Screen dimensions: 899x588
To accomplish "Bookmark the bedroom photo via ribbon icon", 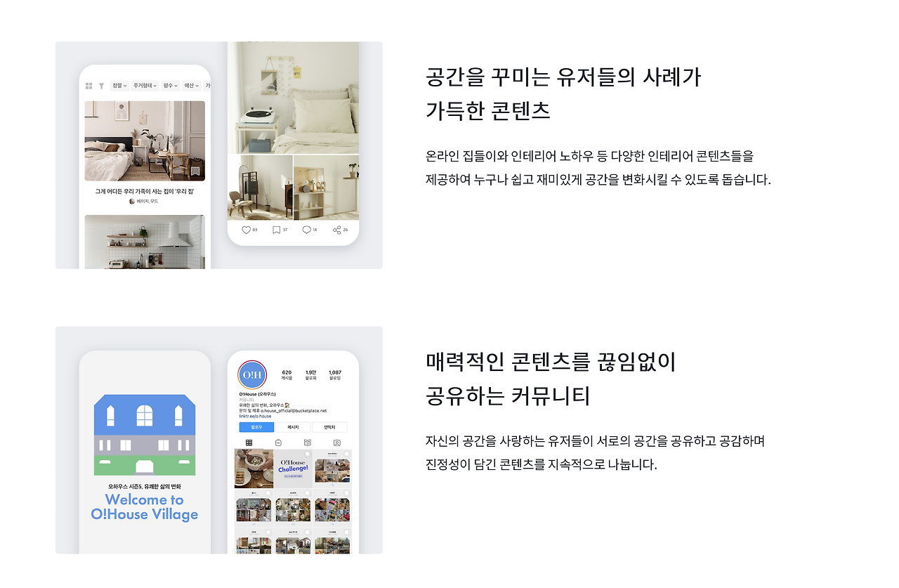I will point(195,171).
